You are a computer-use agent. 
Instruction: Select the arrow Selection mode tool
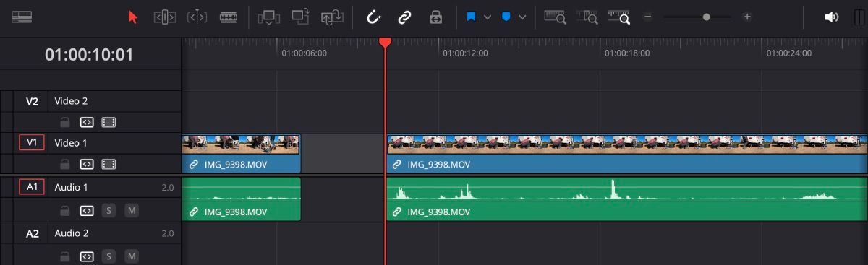coord(132,17)
